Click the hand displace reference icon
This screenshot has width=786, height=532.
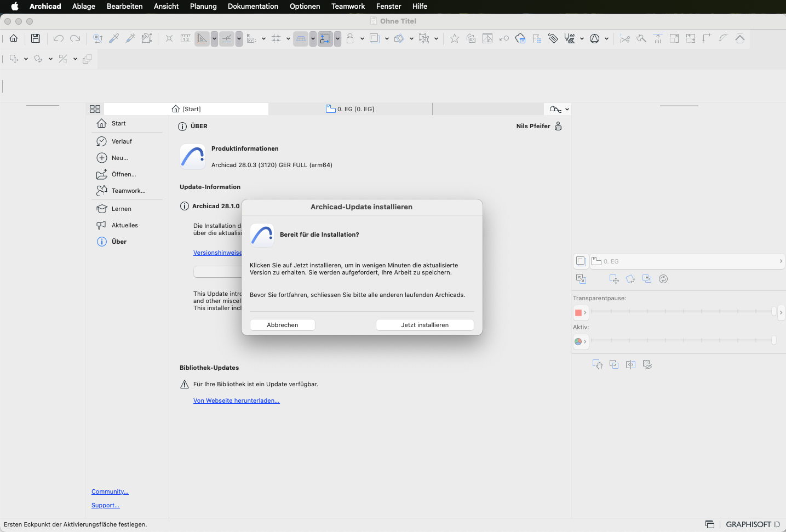[x=598, y=364]
